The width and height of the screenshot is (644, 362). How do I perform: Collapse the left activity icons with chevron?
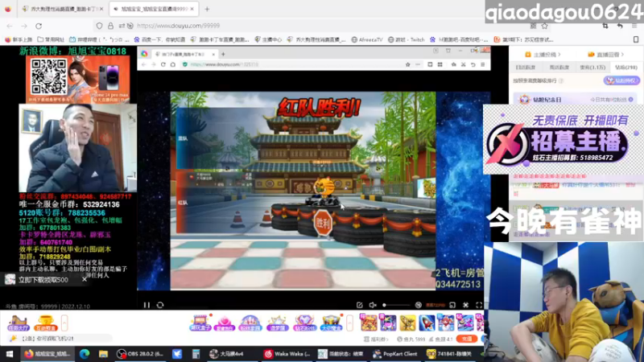coord(64,323)
